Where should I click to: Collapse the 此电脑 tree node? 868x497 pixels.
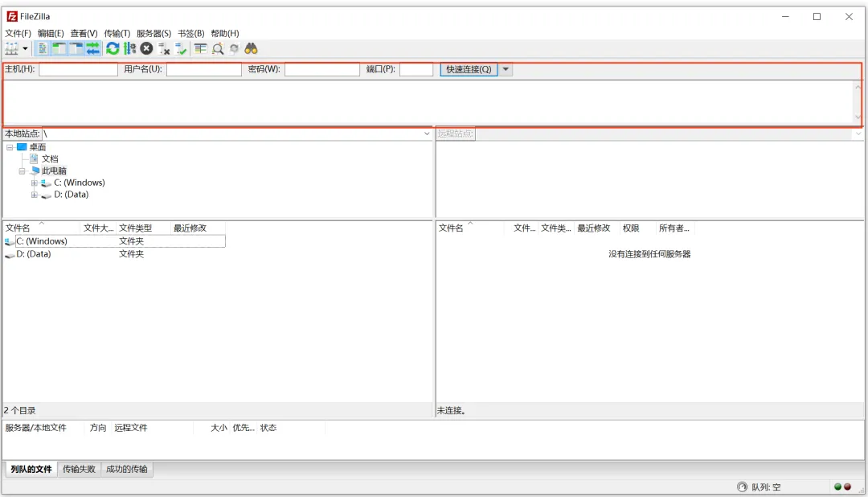(23, 171)
